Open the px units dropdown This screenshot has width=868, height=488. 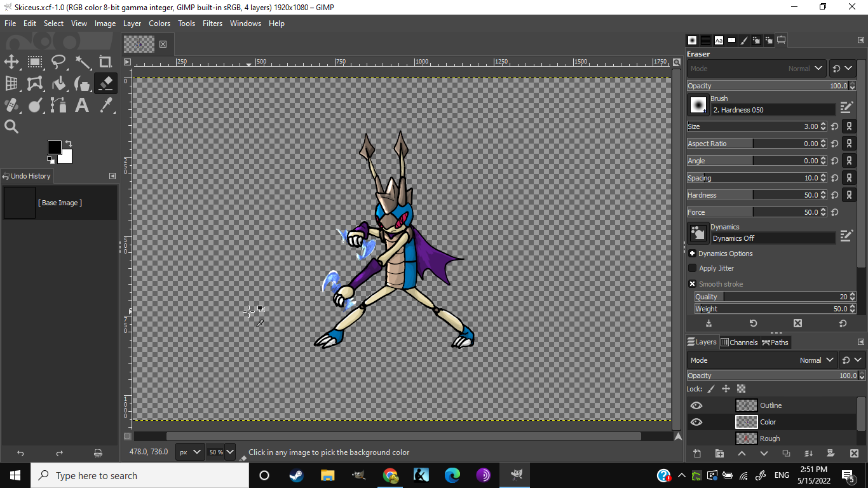pyautogui.click(x=190, y=452)
